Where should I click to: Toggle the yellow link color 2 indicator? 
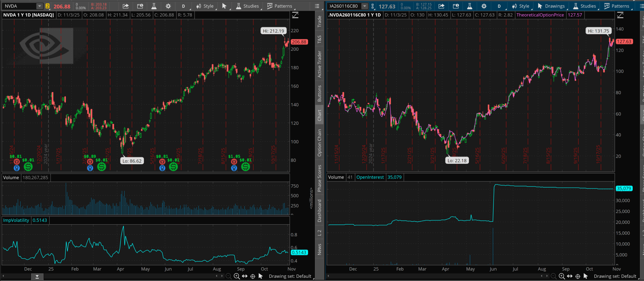[x=47, y=6]
